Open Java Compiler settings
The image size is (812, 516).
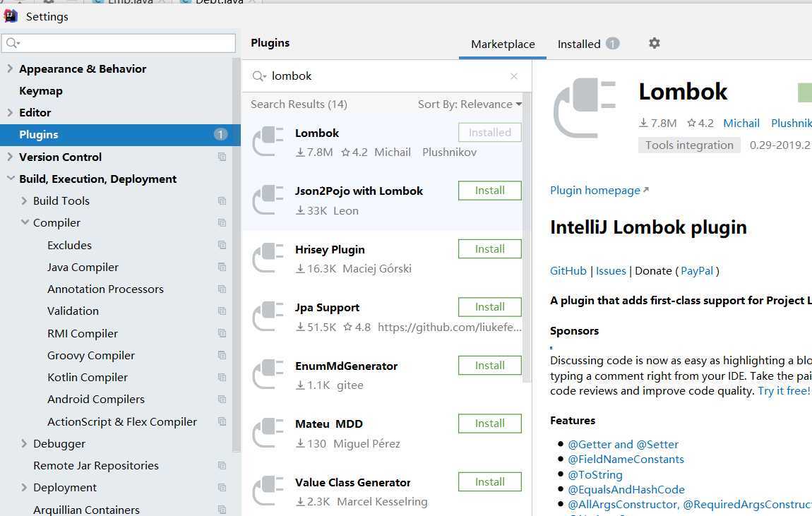83,267
